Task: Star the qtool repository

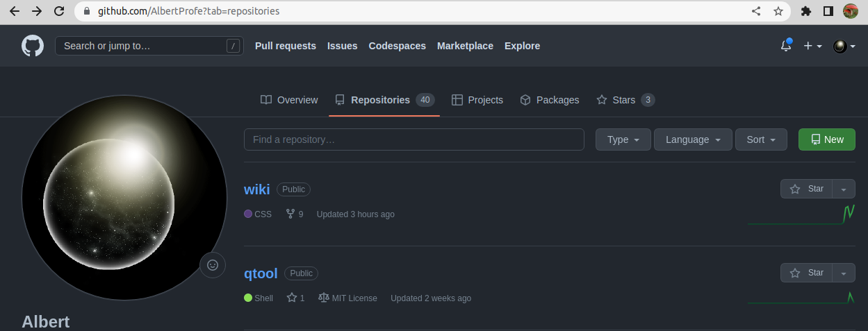Action: coord(806,273)
